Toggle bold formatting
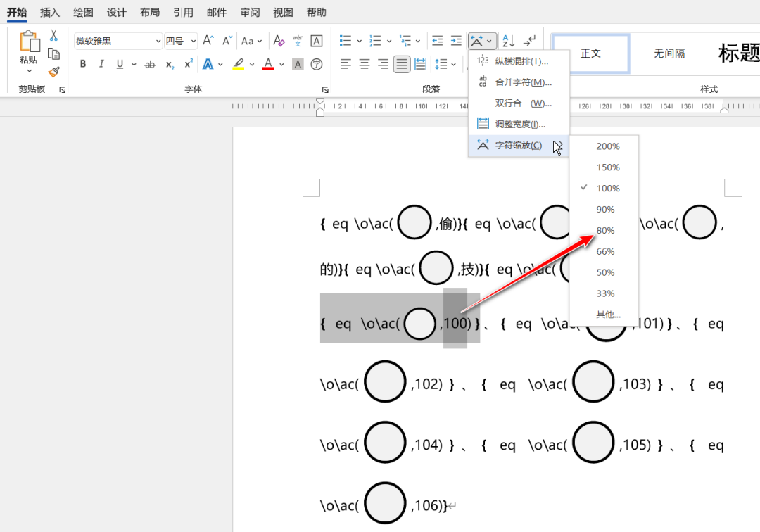 (x=82, y=63)
